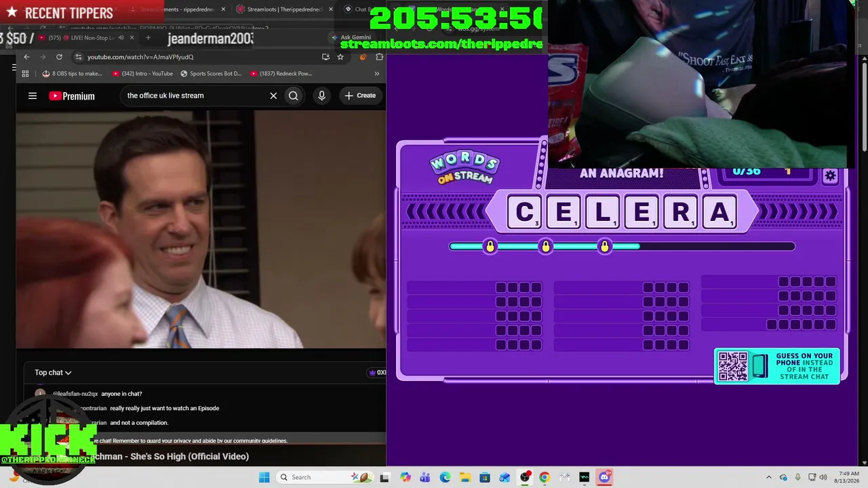Open Microsoft Teams from the taskbar
Image resolution: width=868 pixels, height=488 pixels.
pos(425,477)
